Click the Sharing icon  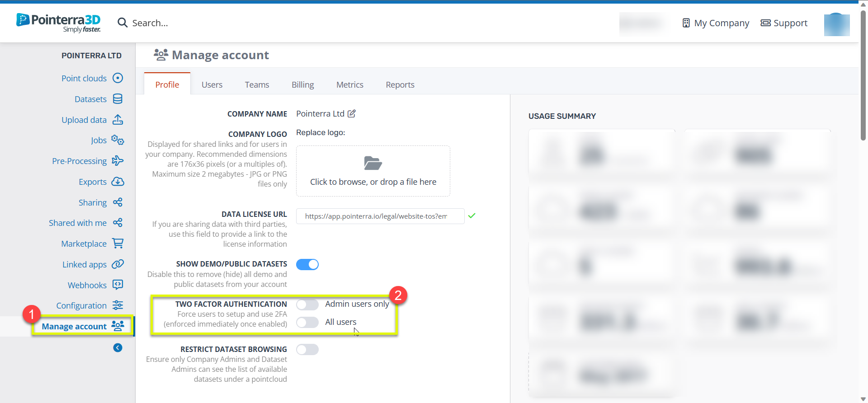point(118,202)
